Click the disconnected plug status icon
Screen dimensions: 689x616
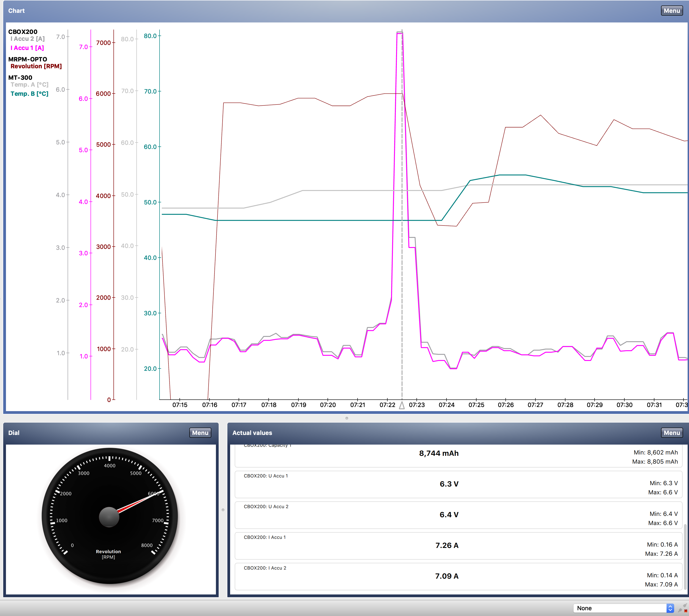(x=683, y=608)
